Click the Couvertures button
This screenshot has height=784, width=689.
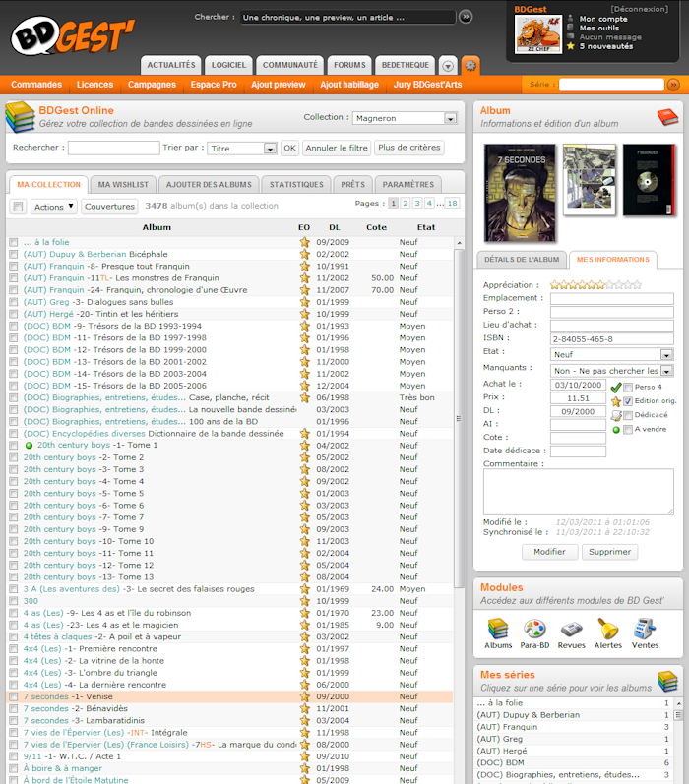109,207
